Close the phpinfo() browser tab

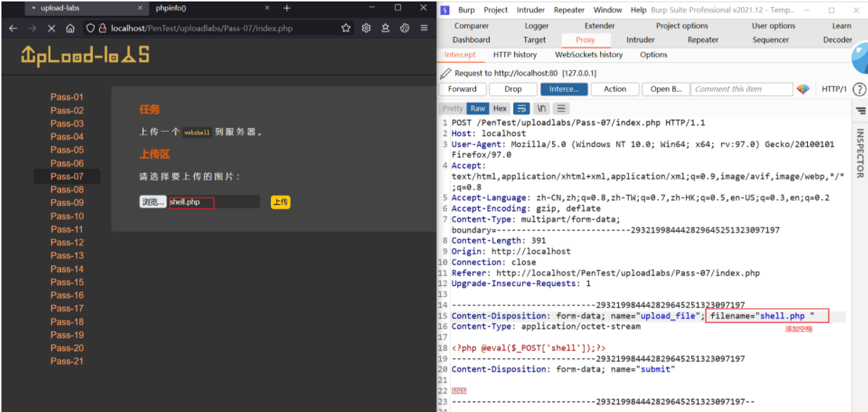coord(267,8)
